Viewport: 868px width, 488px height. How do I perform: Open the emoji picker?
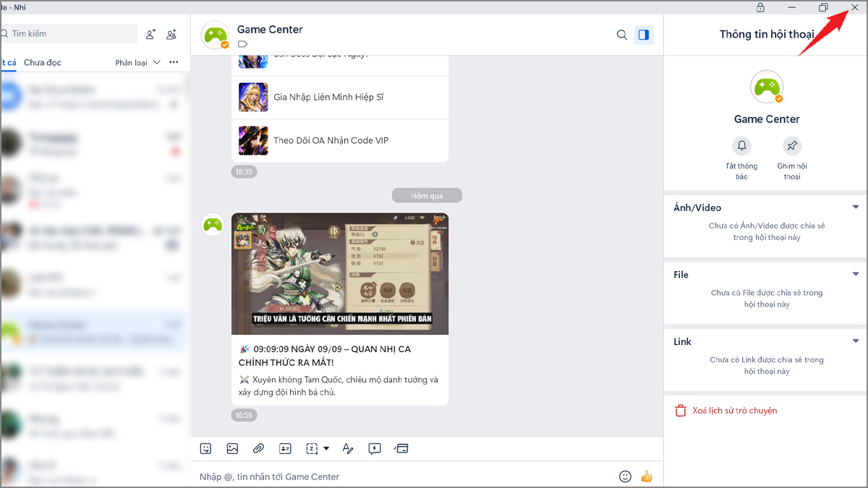pyautogui.click(x=625, y=476)
